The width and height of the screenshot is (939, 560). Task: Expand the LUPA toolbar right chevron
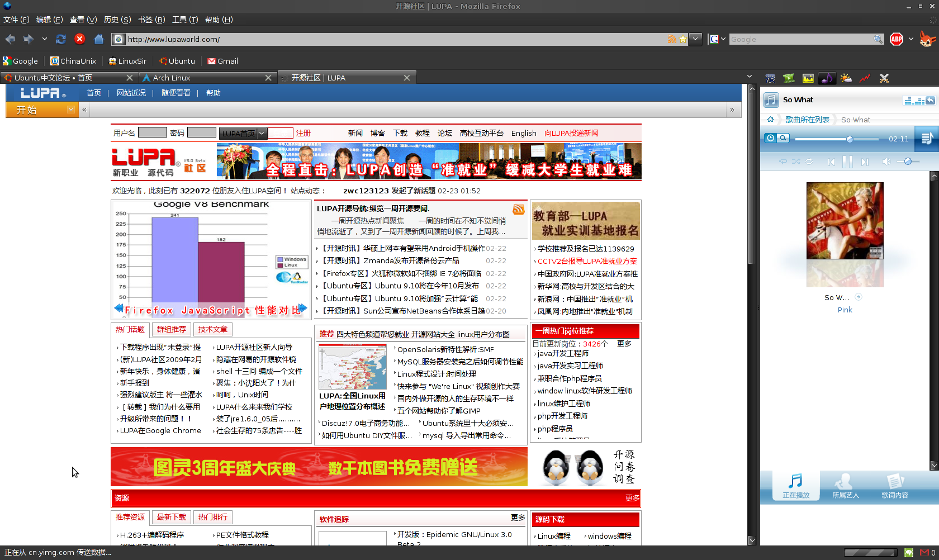[x=732, y=110]
